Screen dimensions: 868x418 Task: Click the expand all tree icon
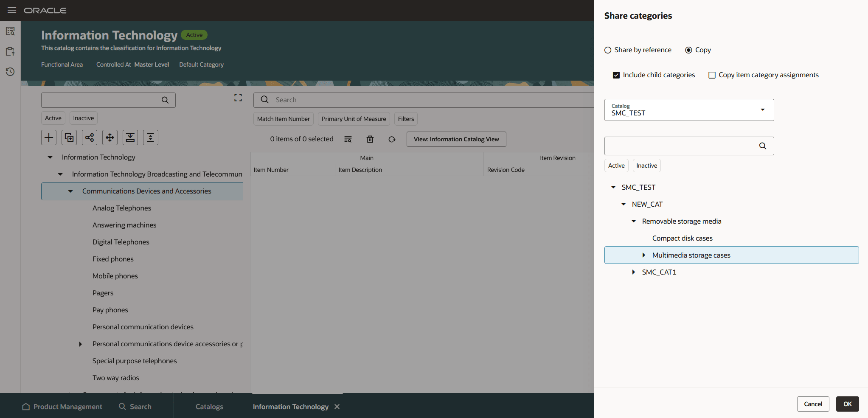[x=151, y=137]
